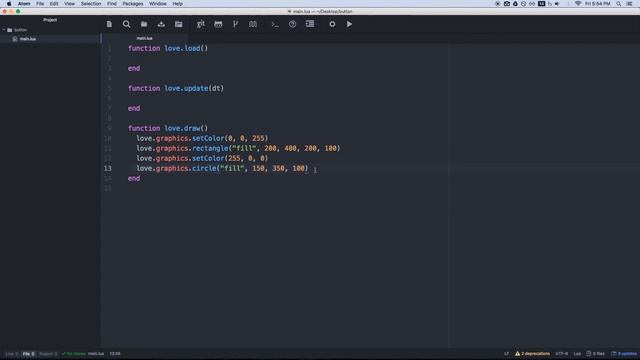Open the Apple menu
Viewport: 640px width, 360px height.
pos(9,4)
